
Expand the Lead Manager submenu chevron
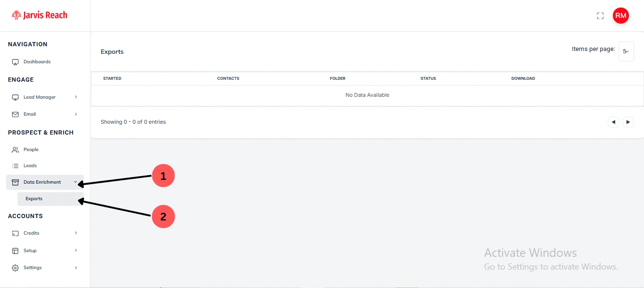coord(76,97)
